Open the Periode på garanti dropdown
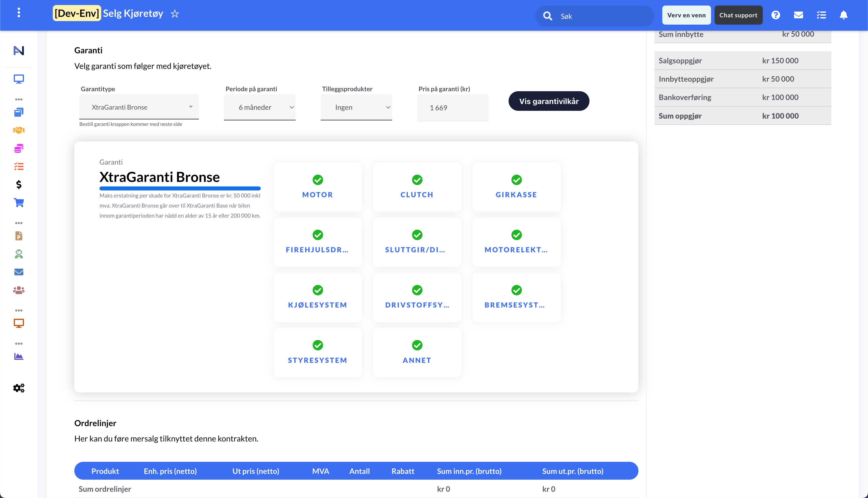 [260, 107]
